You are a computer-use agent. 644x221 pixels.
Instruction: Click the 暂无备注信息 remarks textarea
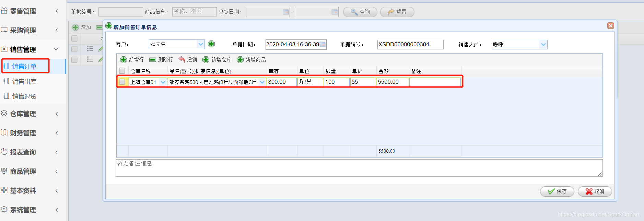click(x=359, y=168)
